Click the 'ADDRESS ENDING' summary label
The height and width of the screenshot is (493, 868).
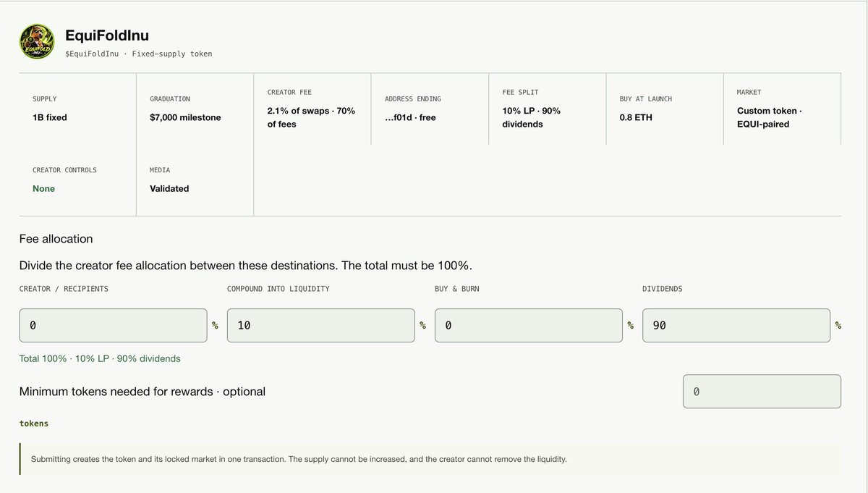pyautogui.click(x=413, y=98)
